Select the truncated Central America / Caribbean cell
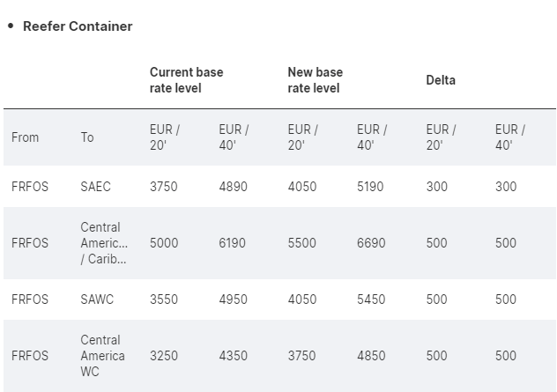This screenshot has height=392, width=557. coord(103,243)
